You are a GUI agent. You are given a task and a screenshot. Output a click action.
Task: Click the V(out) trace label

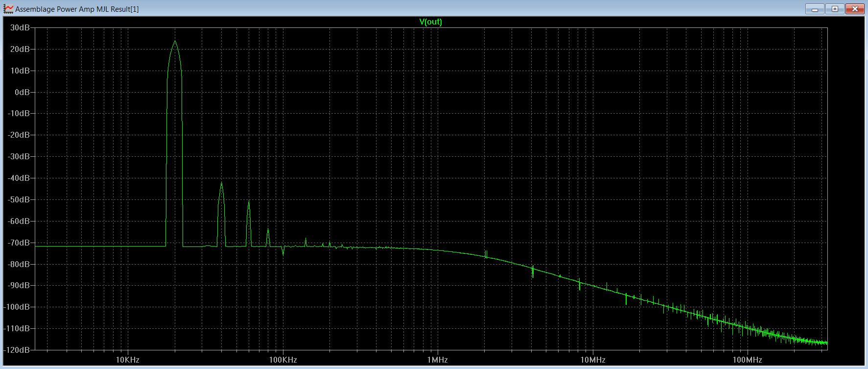coord(431,22)
